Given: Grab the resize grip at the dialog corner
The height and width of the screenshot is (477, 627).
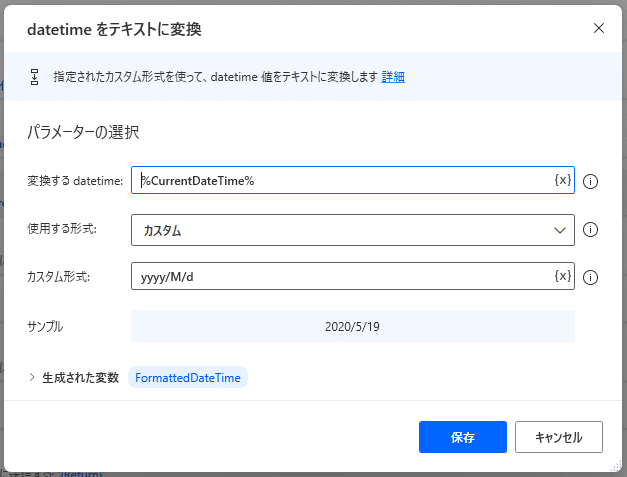Looking at the screenshot, I should [616, 466].
